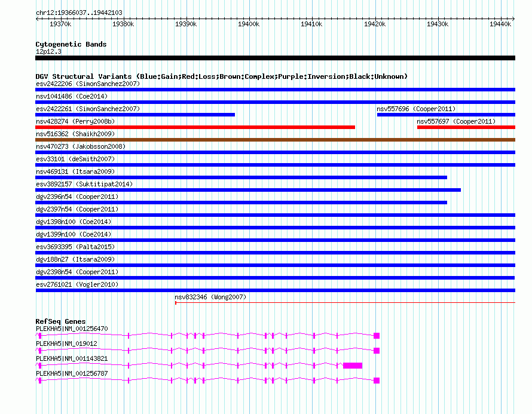Click the thin red nsv832346 (Wong2007) line

coord(345,302)
